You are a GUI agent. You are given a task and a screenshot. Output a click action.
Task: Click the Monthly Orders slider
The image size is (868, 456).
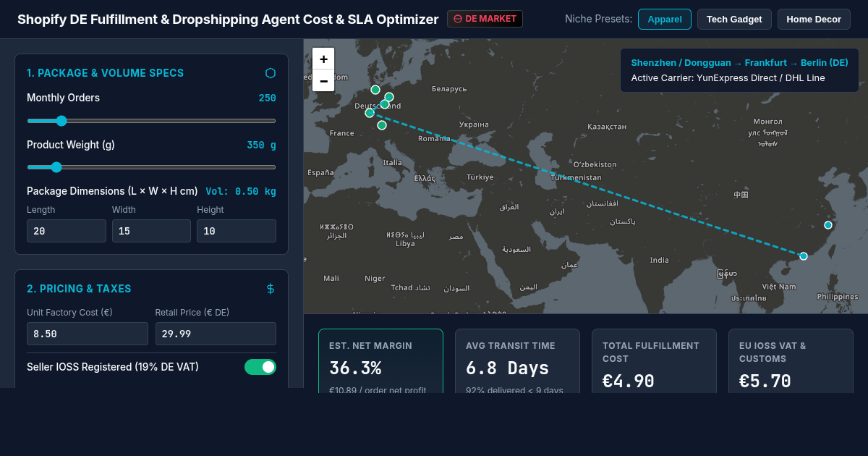point(151,121)
